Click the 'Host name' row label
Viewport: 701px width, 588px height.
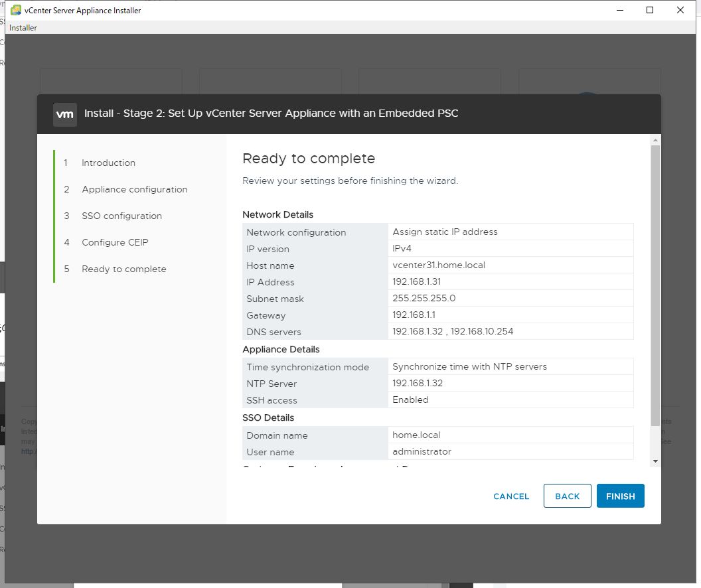point(270,265)
